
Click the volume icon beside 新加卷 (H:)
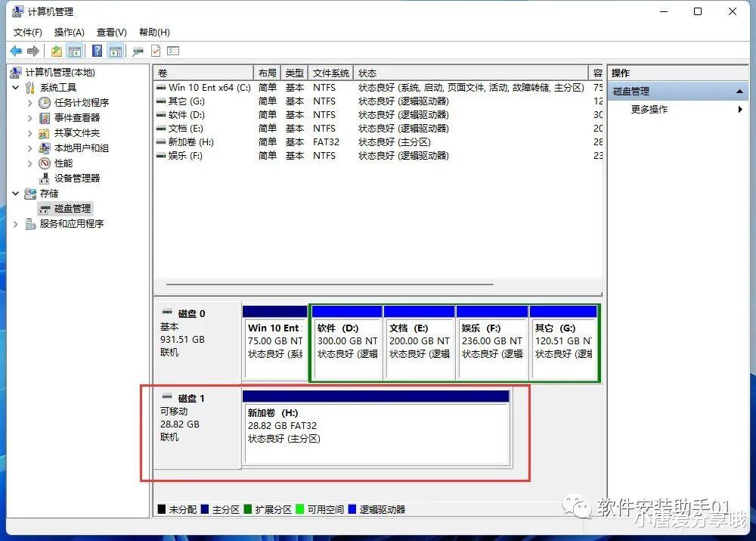tap(161, 142)
